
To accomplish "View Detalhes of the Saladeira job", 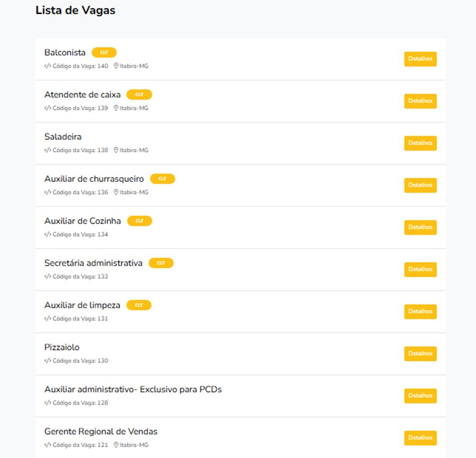I will tap(420, 143).
